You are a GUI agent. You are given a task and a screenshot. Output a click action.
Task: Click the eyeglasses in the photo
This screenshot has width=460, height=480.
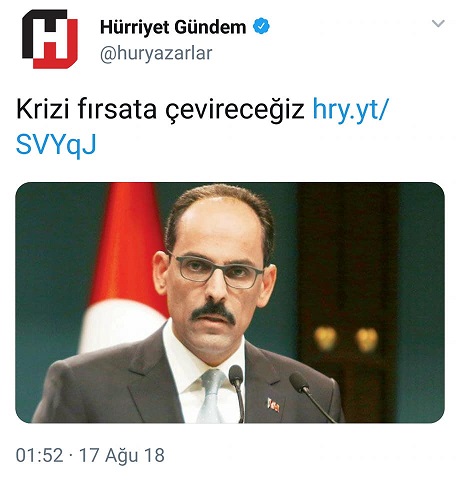217,271
